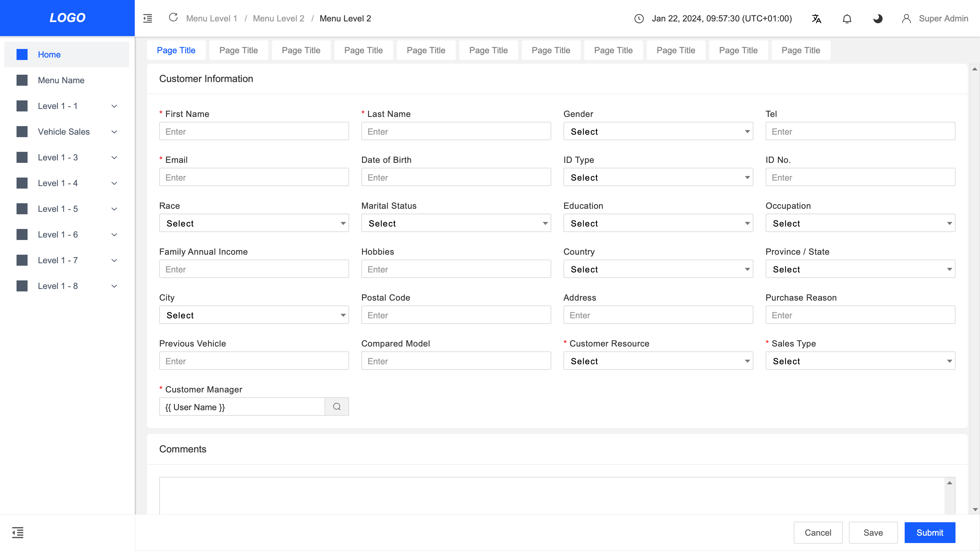This screenshot has height=551, width=980.
Task: Focus the Hobbies input field
Action: (x=456, y=269)
